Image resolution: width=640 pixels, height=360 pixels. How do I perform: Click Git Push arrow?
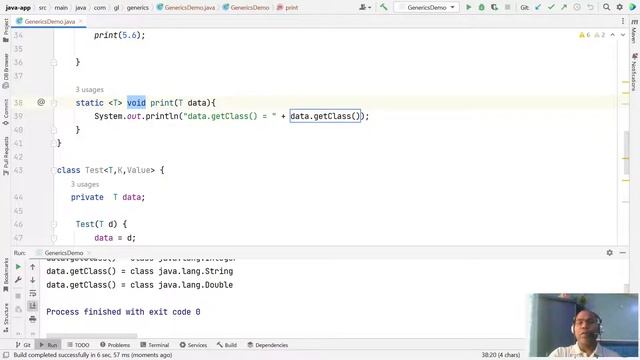[x=564, y=7]
